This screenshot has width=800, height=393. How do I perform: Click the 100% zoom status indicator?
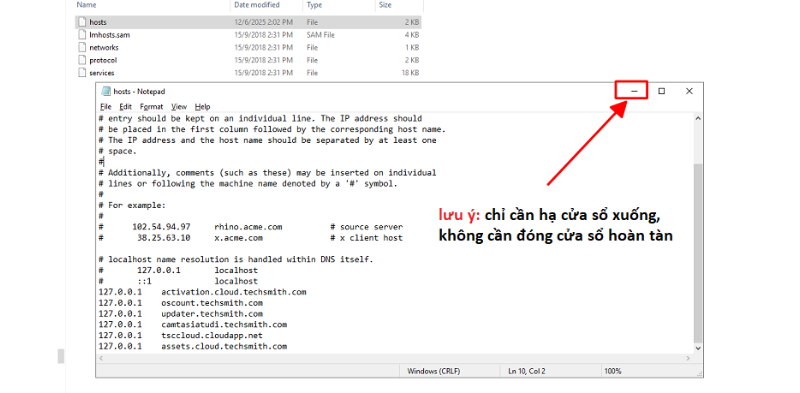[x=613, y=371]
